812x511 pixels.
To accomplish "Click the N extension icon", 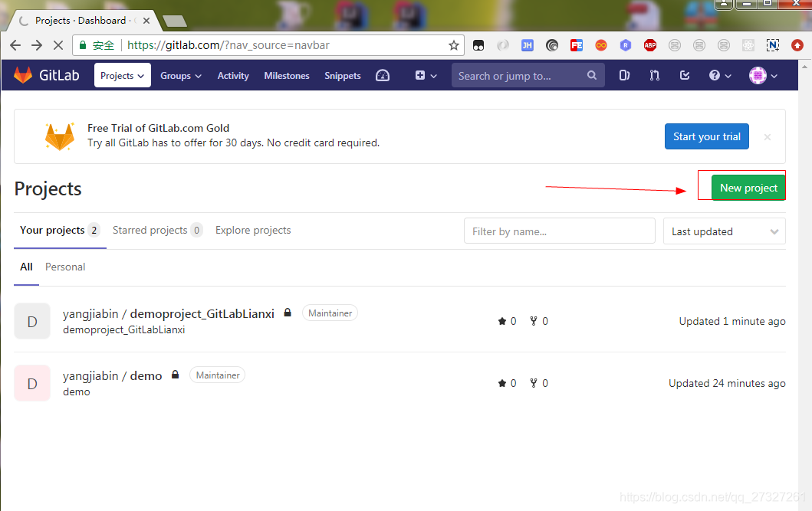I will click(773, 45).
